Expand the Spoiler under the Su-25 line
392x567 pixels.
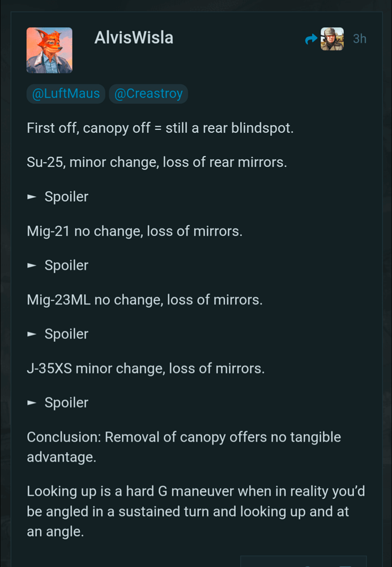(x=66, y=197)
